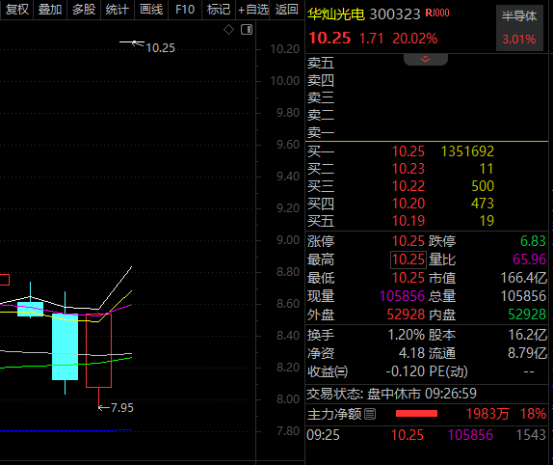Open the 标记 marker option
The image size is (554, 465).
pos(218,9)
